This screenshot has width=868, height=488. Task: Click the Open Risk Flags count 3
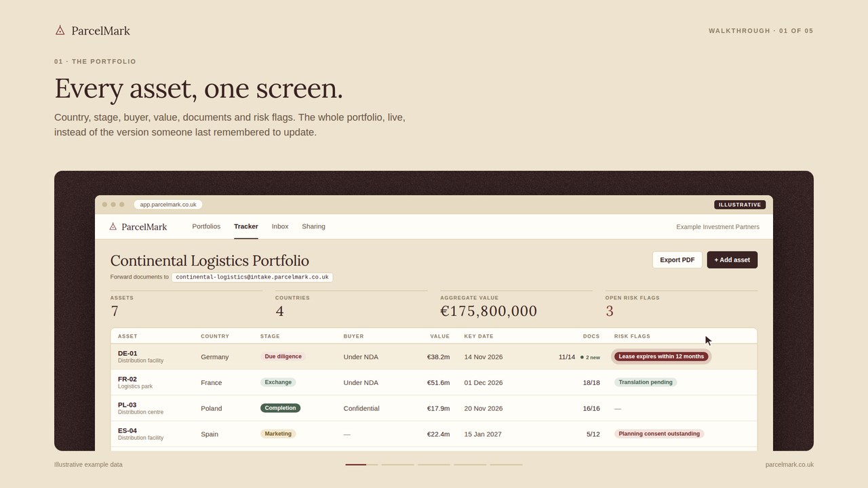[610, 311]
